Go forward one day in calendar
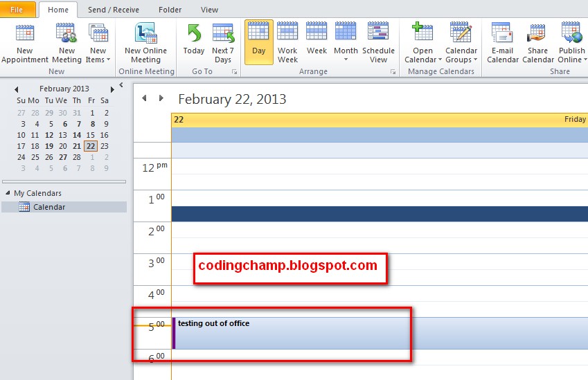588x380 pixels. pos(161,98)
